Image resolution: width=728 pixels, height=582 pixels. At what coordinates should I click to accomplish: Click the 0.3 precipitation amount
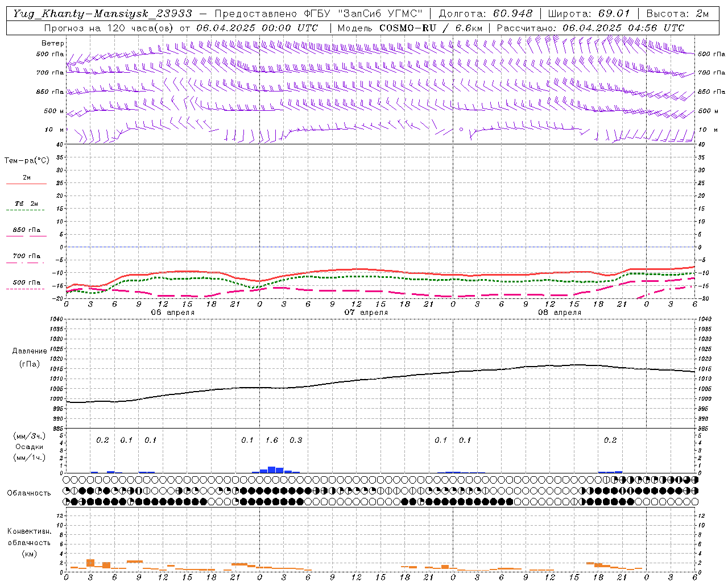(x=296, y=440)
